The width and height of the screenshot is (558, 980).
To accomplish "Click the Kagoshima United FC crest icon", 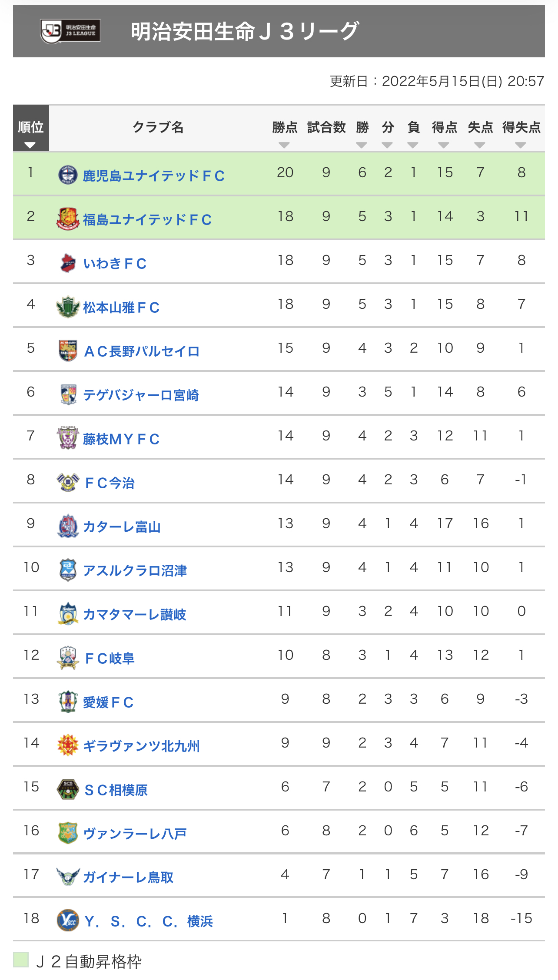I will point(68,175).
